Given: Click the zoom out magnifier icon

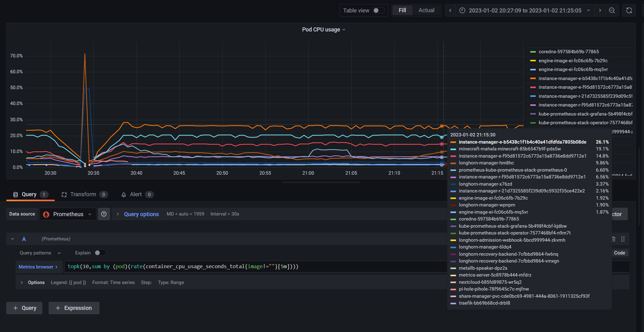Looking at the screenshot, I should (x=612, y=10).
